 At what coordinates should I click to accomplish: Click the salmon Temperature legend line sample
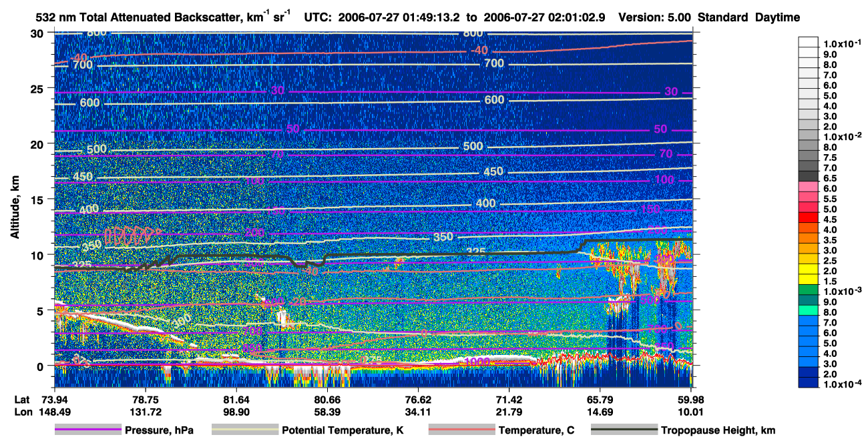pos(462,430)
